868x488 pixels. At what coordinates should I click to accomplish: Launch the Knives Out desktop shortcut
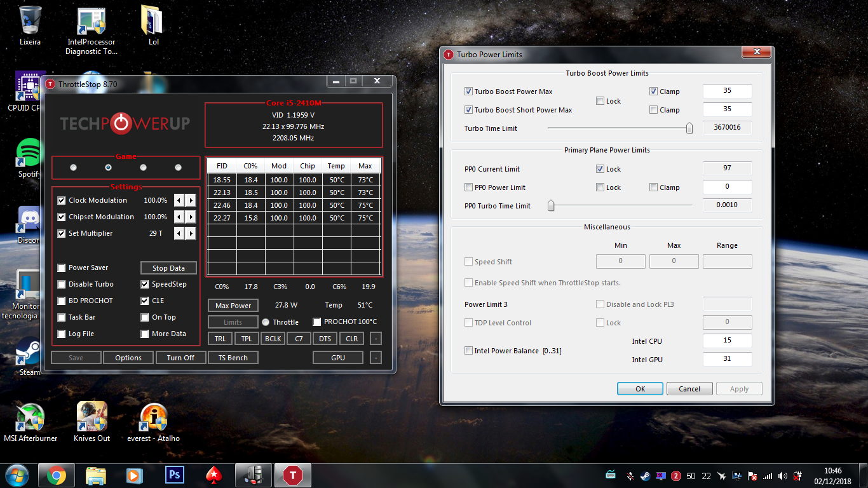pyautogui.click(x=92, y=422)
